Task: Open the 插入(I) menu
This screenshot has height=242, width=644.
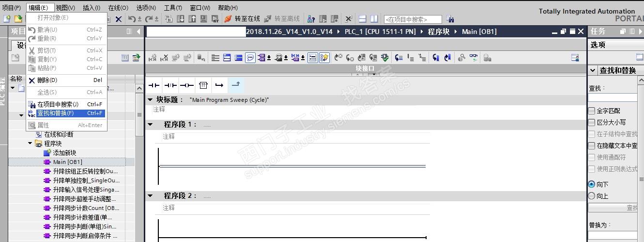Action: tap(92, 8)
